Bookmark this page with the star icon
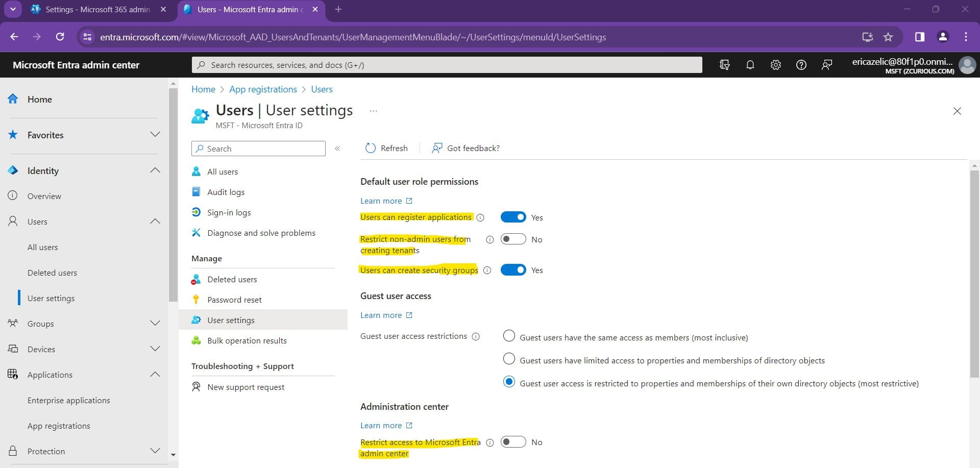 pos(888,37)
